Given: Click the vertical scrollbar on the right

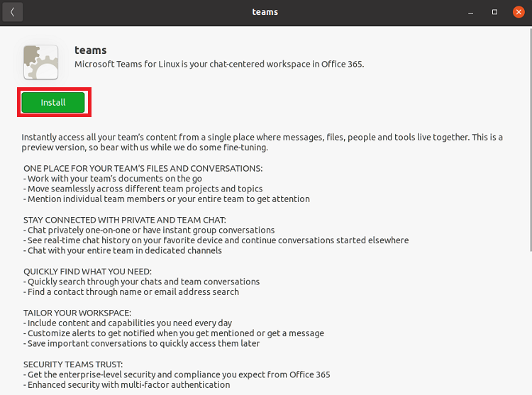Looking at the screenshot, I should (x=531, y=140).
